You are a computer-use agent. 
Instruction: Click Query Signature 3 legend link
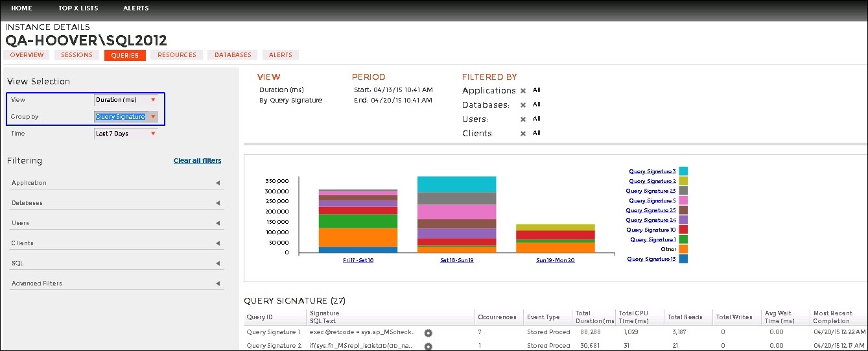click(652, 171)
